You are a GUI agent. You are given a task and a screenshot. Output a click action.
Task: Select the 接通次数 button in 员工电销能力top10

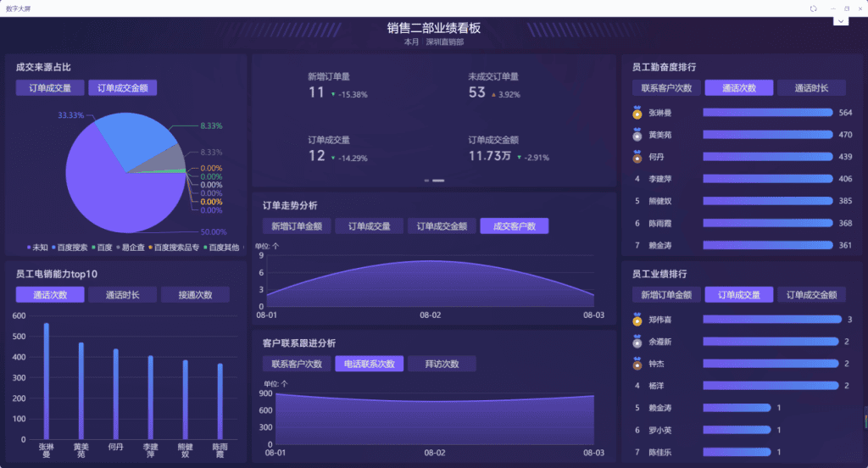pyautogui.click(x=195, y=295)
